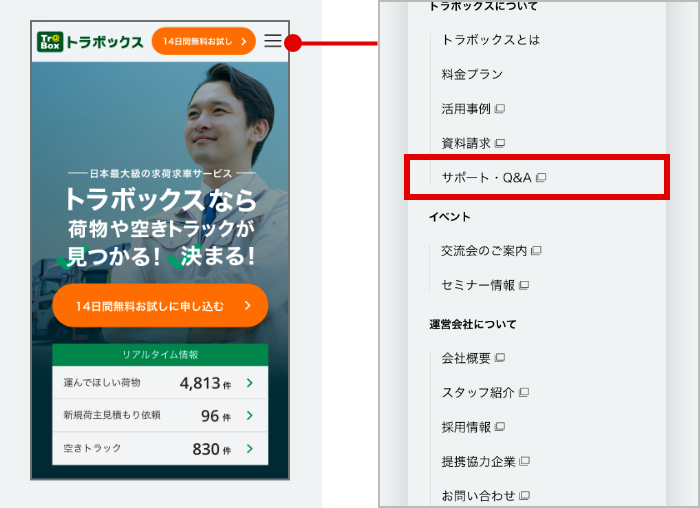
Task: Click external-link icon next to セミナー情報
Action: point(524,285)
